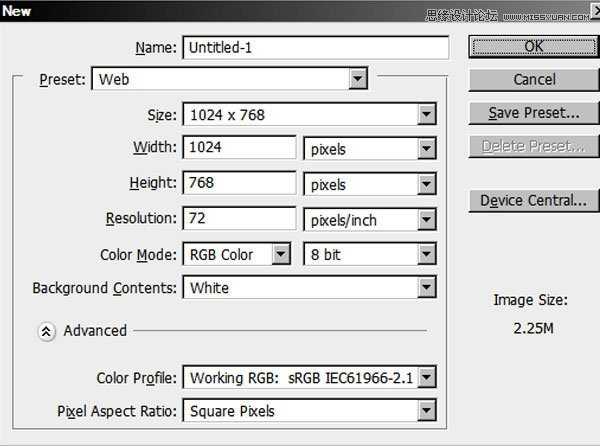Click the OK button
This screenshot has height=447, width=600.
[x=534, y=47]
